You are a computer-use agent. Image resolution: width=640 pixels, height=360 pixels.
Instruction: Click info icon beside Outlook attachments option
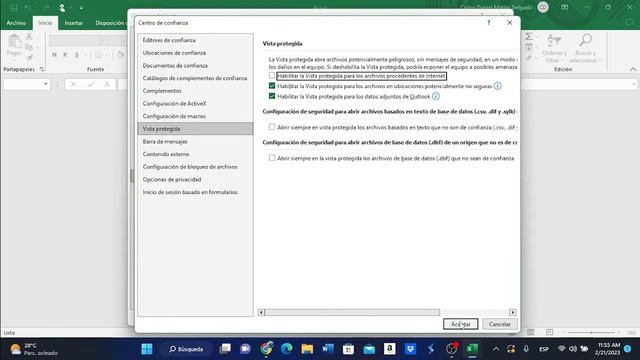[436, 96]
